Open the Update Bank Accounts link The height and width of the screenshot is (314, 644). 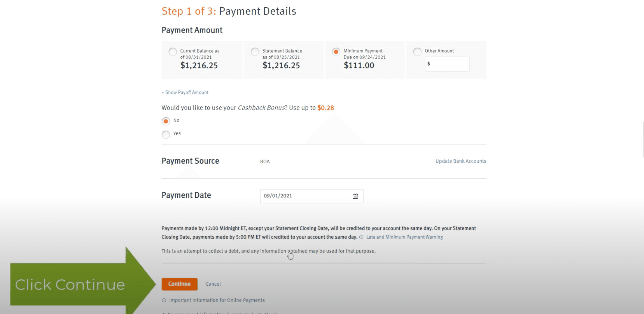[461, 161]
